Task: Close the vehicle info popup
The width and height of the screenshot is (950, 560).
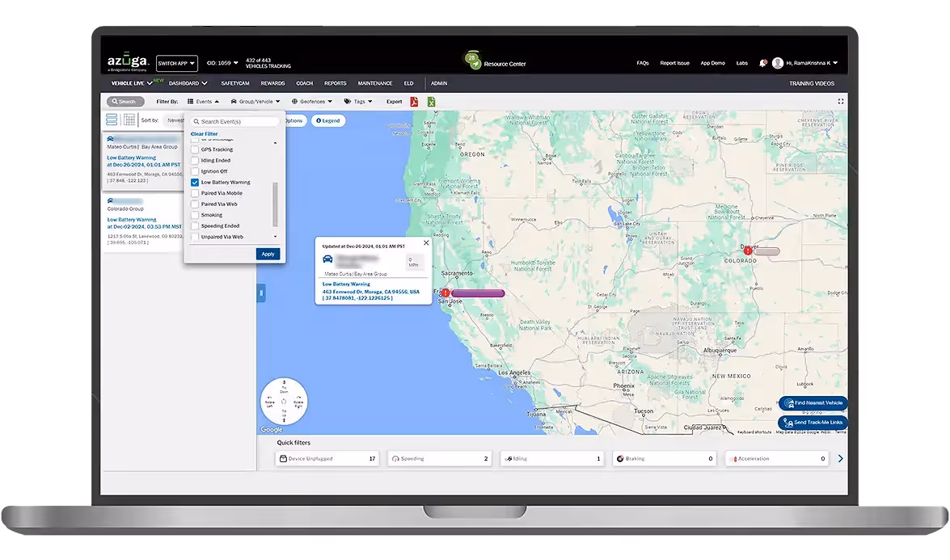Action: (426, 242)
